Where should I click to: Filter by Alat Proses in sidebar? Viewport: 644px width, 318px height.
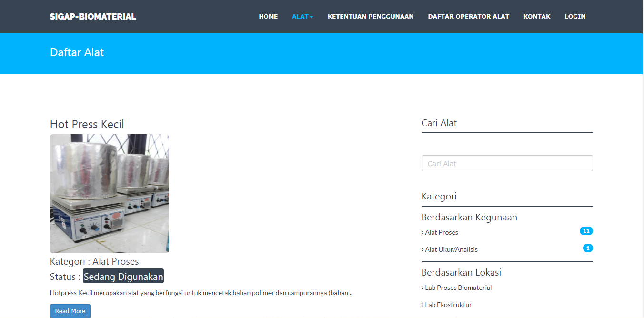tap(441, 232)
